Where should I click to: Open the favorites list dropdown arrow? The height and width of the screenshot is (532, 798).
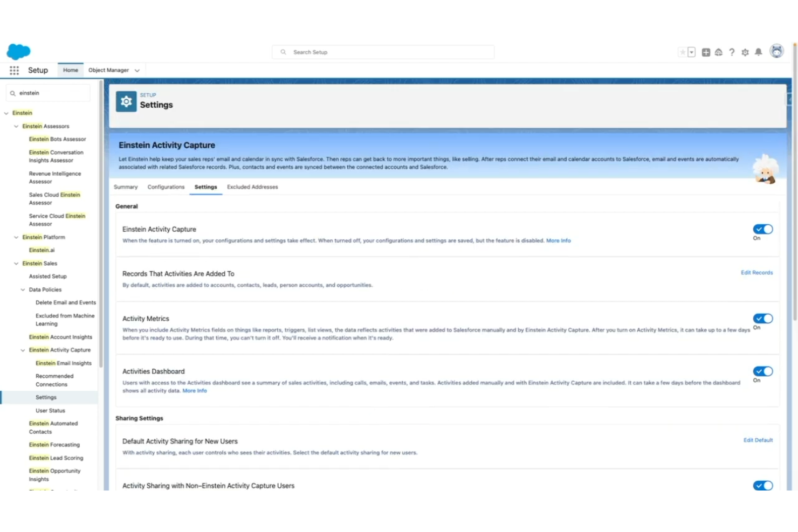[691, 52]
